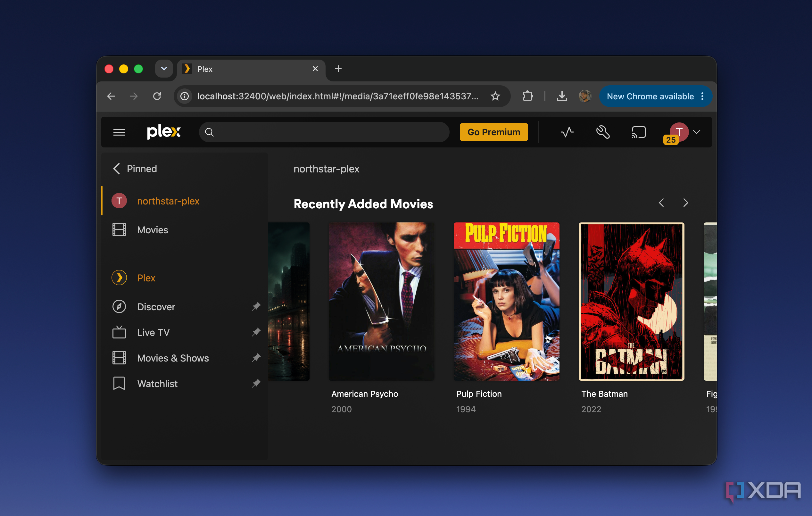
Task: Open Settings via the wrench icon
Action: click(603, 132)
